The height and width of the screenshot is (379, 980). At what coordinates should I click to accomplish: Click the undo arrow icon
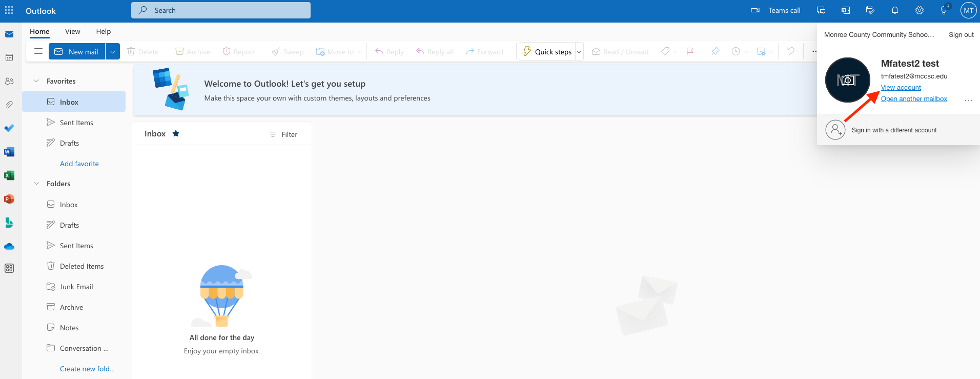[x=791, y=51]
